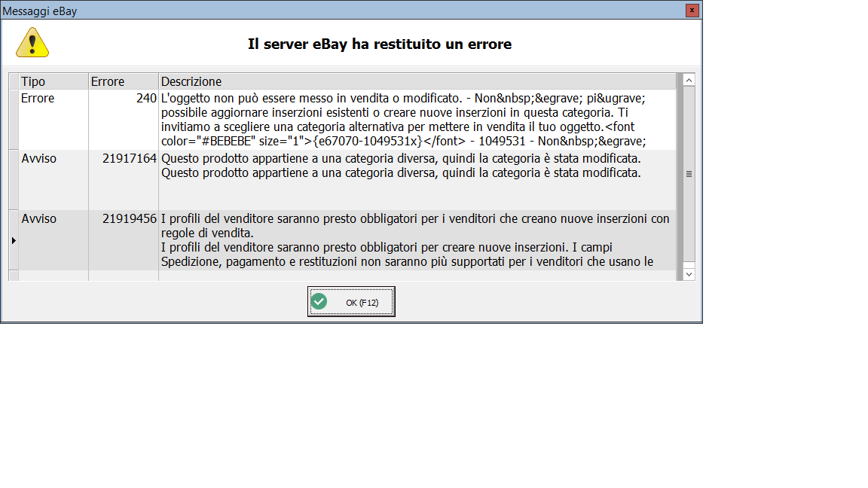The width and height of the screenshot is (868, 488).
Task: Select the 'Errore' type cell
Action: coord(53,120)
